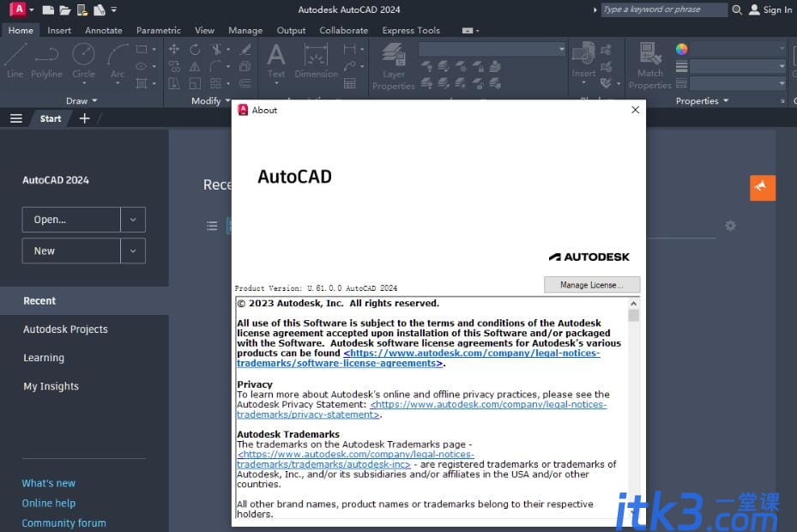Select the Move tool in Modify panel
797x532 pixels.
[174, 49]
